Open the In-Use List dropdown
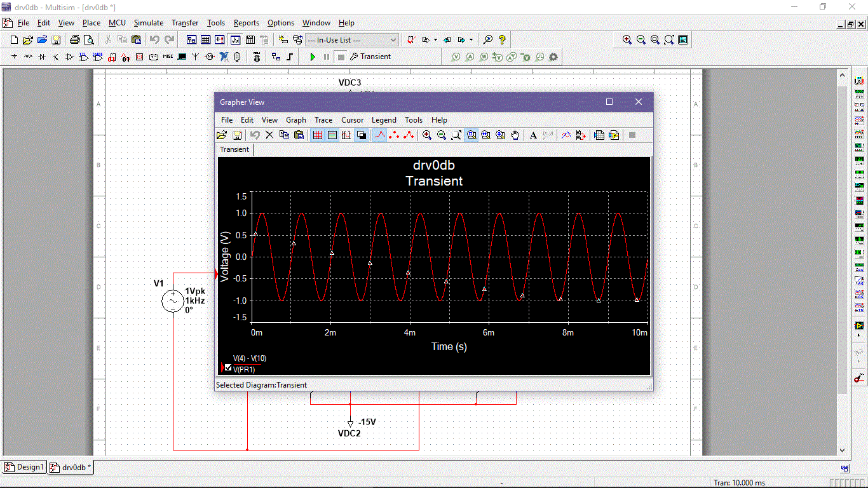Screen dimensions: 868x488 click(x=393, y=40)
